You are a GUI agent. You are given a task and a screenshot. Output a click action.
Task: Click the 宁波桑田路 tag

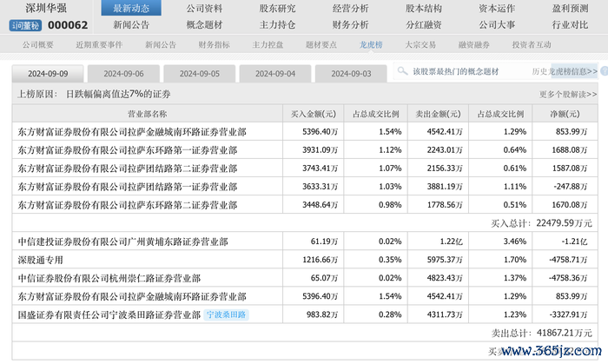click(226, 314)
